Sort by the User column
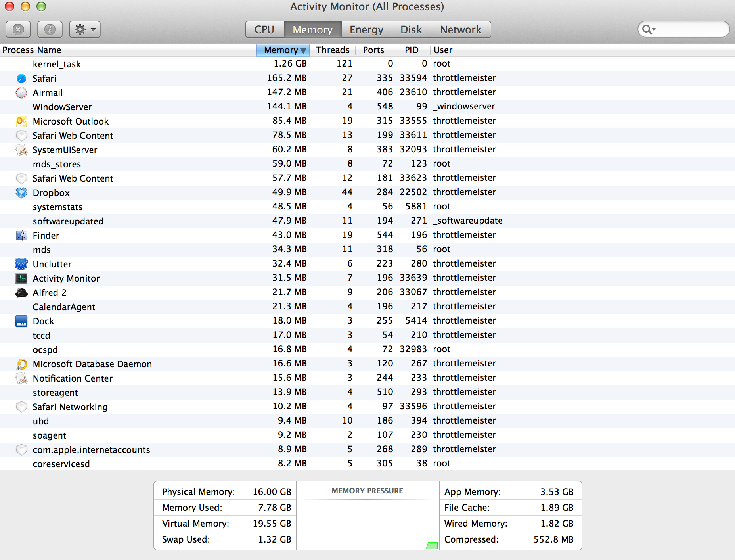The image size is (735, 560). tap(468, 50)
